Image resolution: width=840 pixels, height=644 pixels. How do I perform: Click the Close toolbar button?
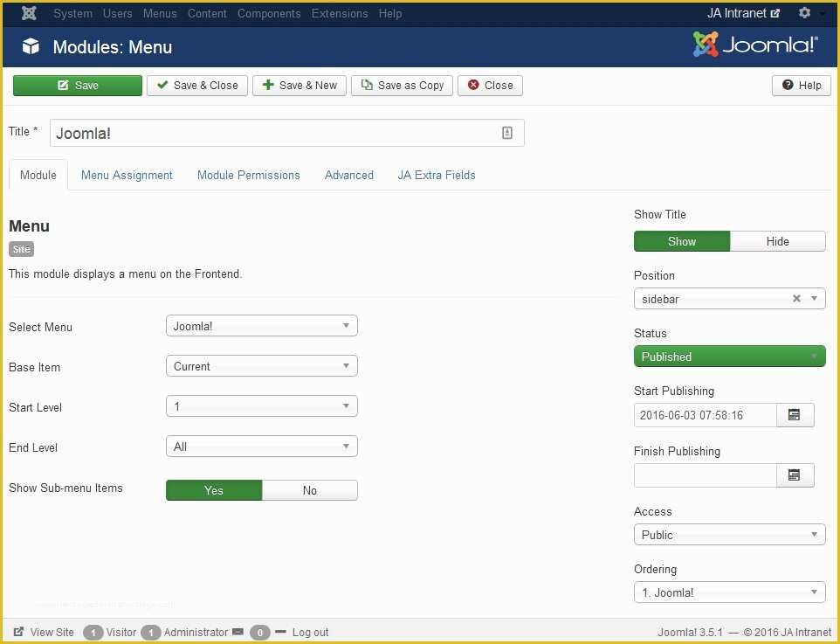(x=490, y=86)
